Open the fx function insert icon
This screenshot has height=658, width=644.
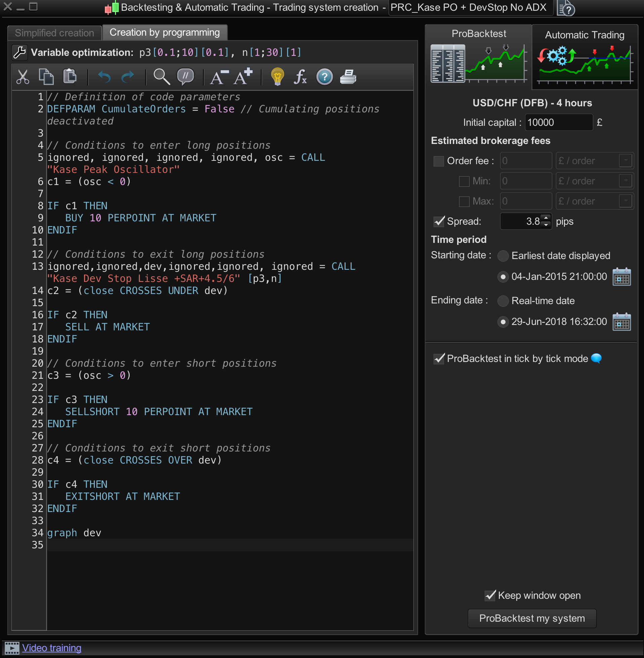300,77
